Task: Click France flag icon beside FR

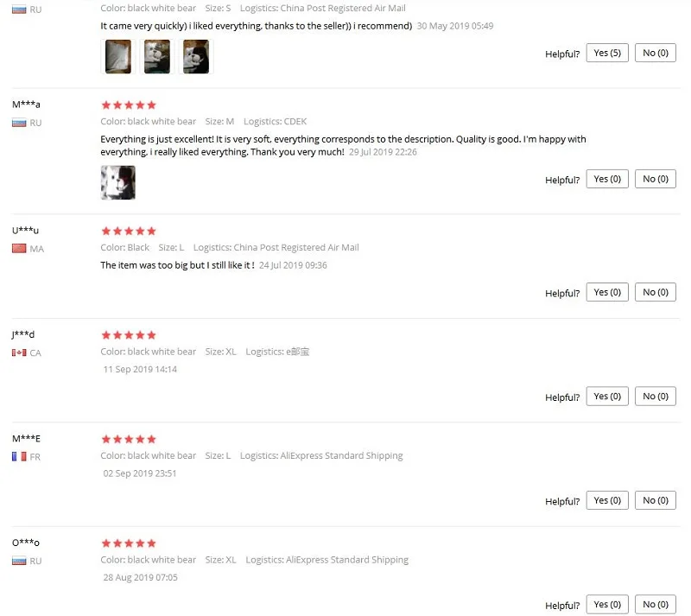Action: click(x=19, y=456)
